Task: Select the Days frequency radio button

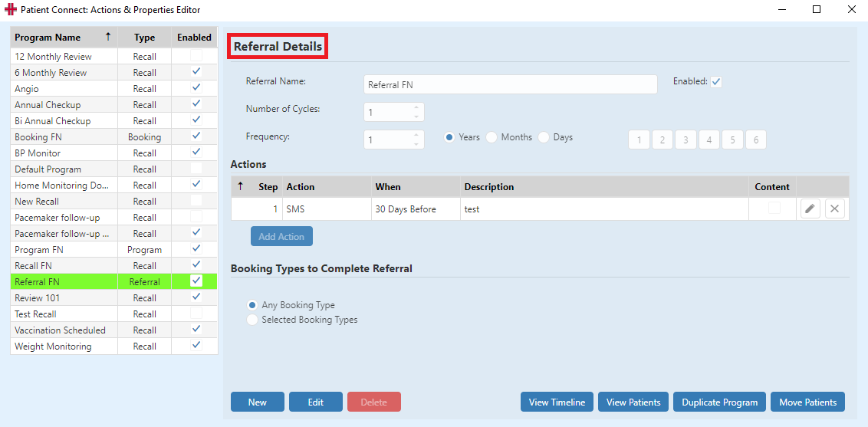Action: click(x=544, y=137)
